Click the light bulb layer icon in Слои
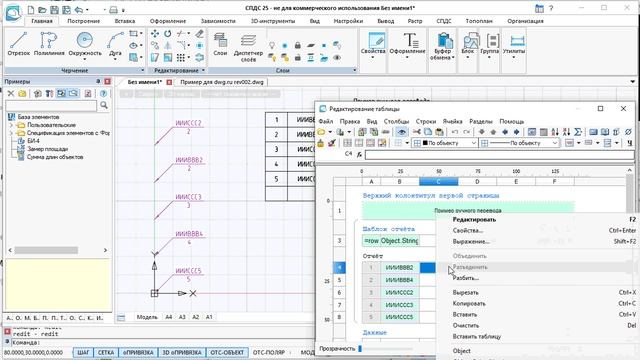This screenshot has height=360, width=640. [x=272, y=45]
